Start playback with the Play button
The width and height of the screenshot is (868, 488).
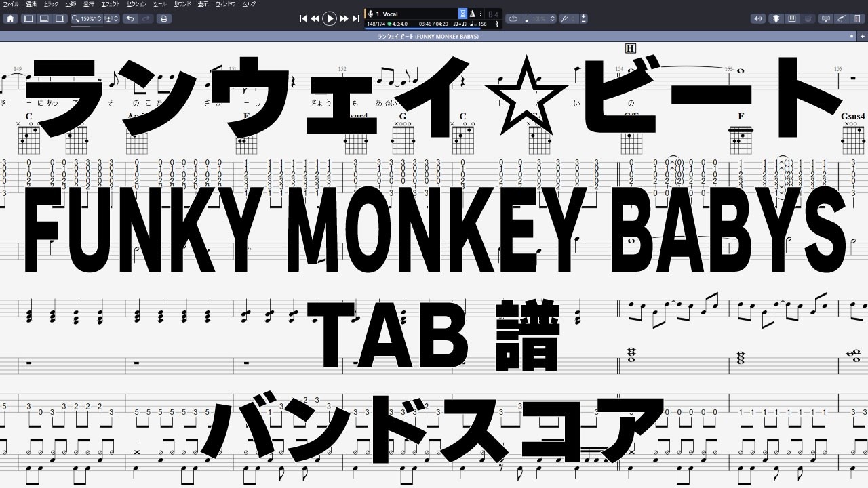pos(330,18)
